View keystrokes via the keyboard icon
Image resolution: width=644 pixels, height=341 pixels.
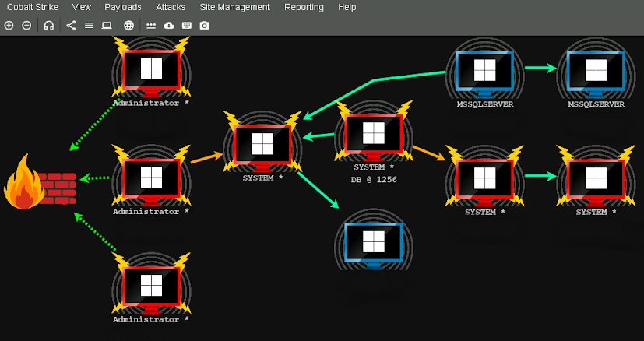(186, 25)
